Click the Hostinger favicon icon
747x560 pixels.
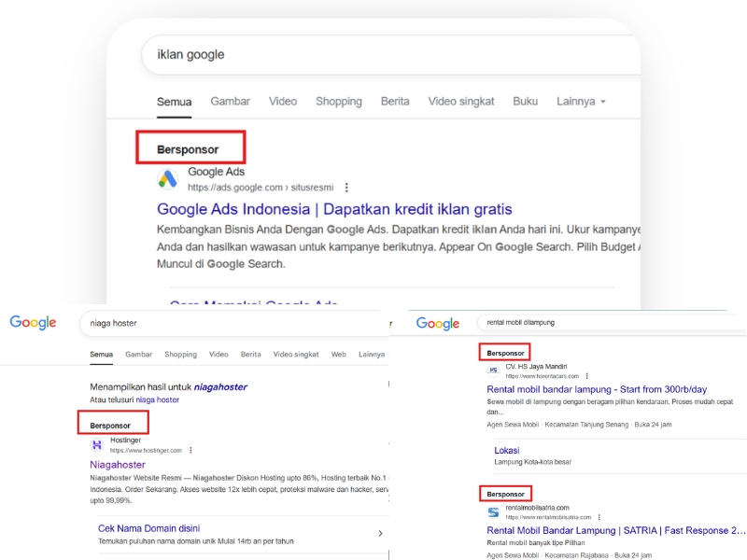(97, 445)
